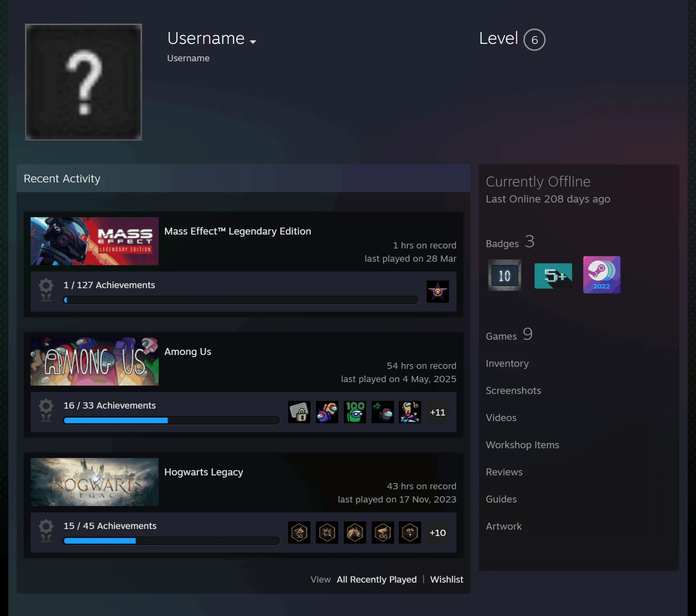Screen dimensions: 696x616
Task: Open the Inventory link
Action: (507, 363)
